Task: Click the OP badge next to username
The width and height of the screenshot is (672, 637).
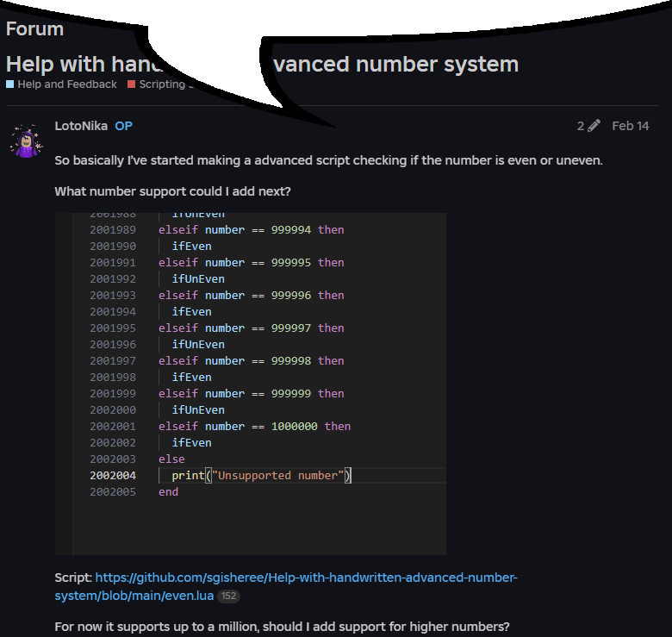Action: 123,126
